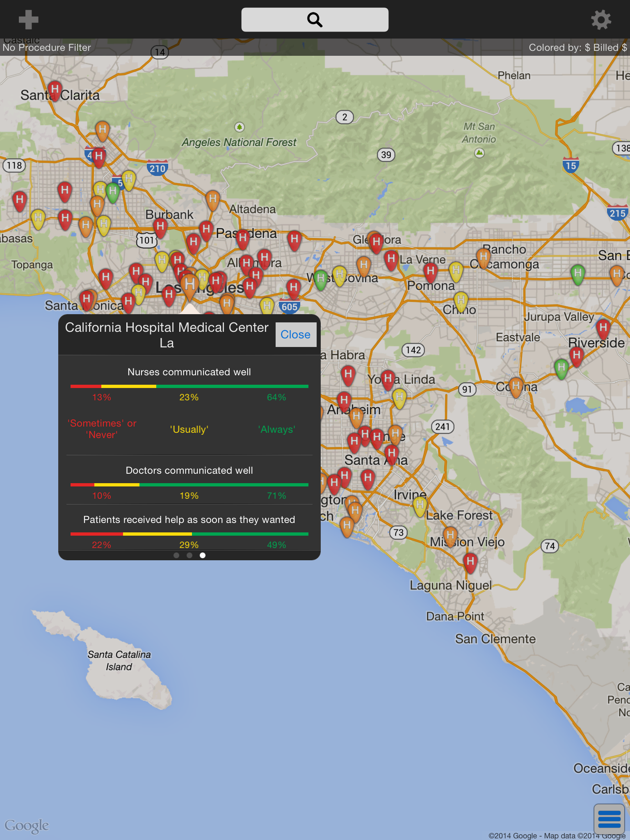The height and width of the screenshot is (840, 630).
Task: Tap the No Procedure Filter label
Action: [47, 48]
